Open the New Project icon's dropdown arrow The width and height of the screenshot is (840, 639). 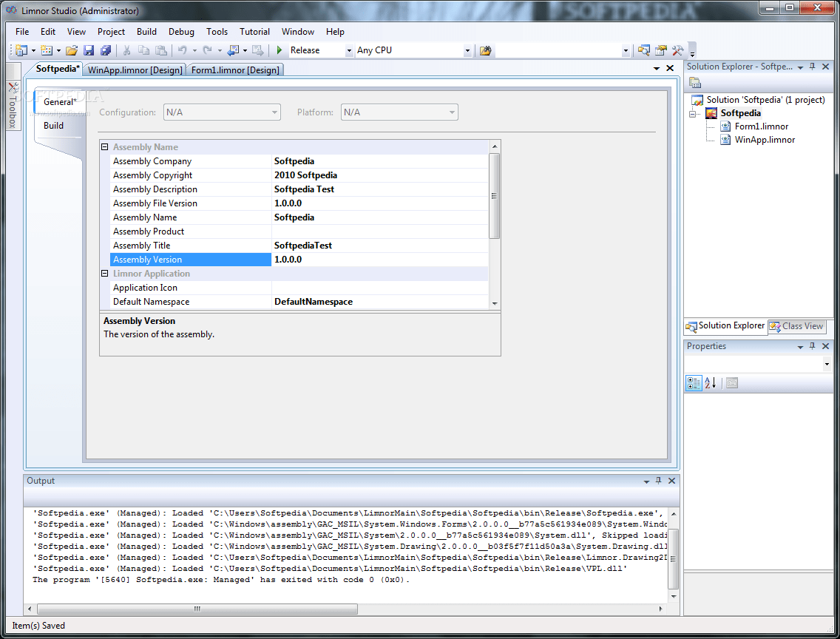coord(33,50)
